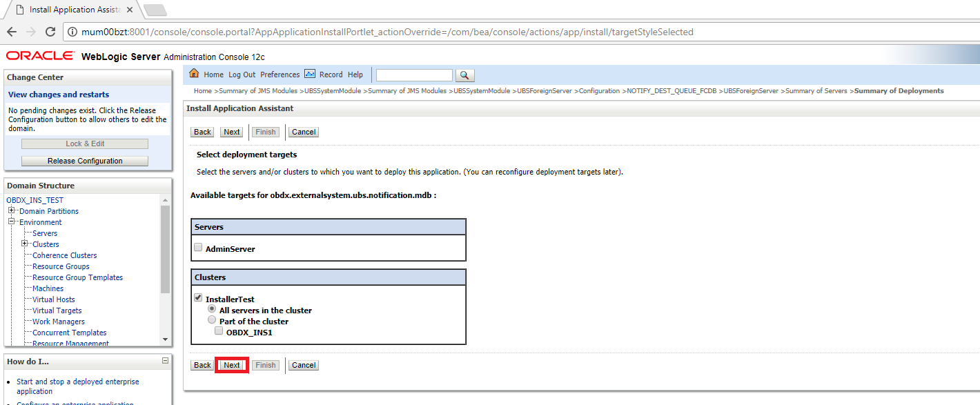
Task: Click the top Cancel button
Action: 304,132
